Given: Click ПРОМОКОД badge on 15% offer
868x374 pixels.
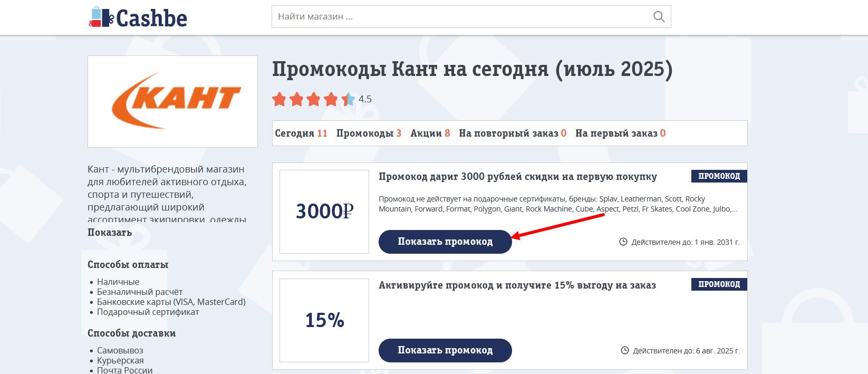Looking at the screenshot, I should 719,284.
